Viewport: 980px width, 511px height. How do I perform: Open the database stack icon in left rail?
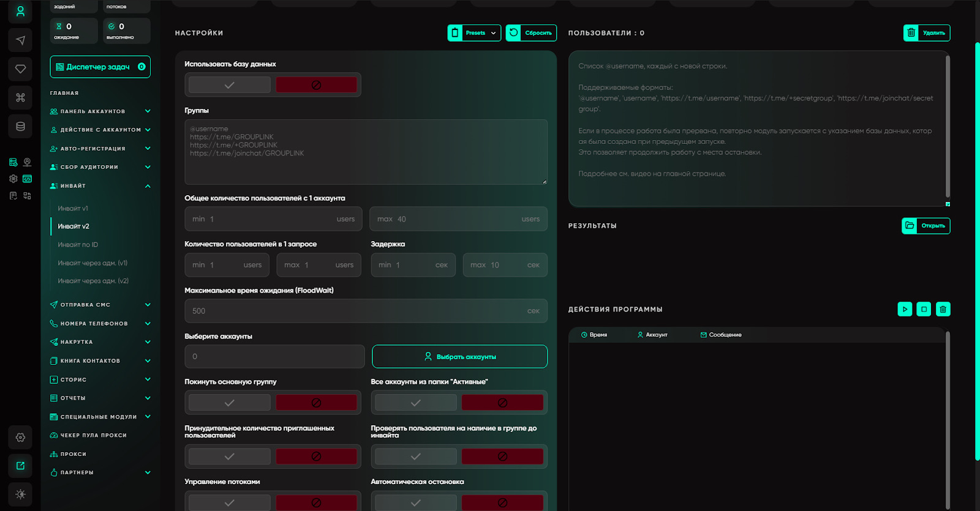(x=20, y=126)
